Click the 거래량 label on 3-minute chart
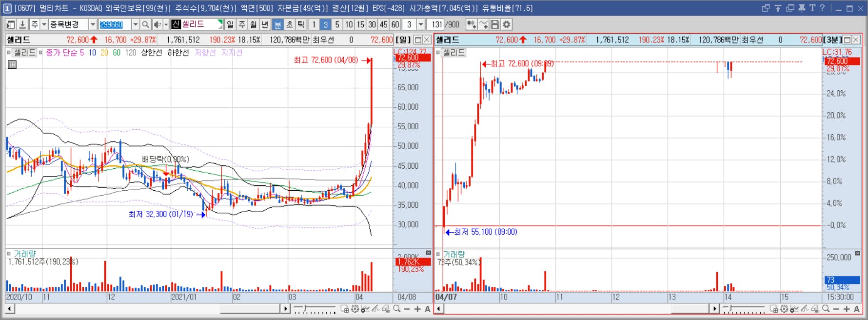 [x=454, y=254]
